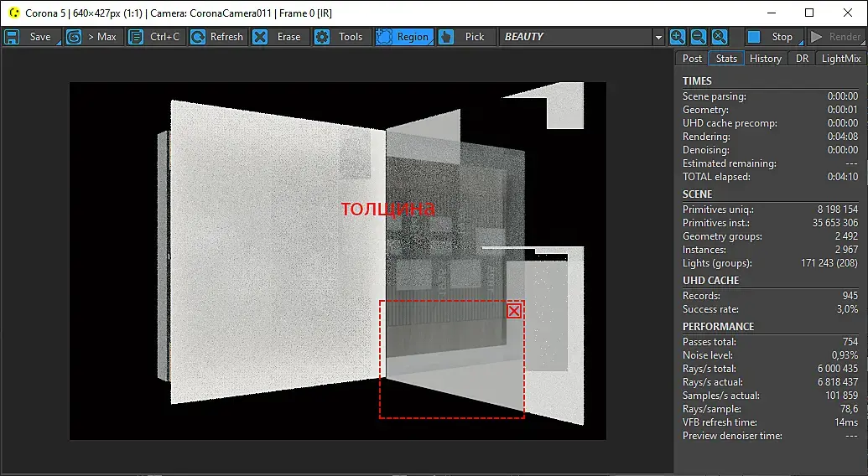Click the zoom out magnifier icon
The width and height of the screenshot is (868, 476).
pos(698,37)
